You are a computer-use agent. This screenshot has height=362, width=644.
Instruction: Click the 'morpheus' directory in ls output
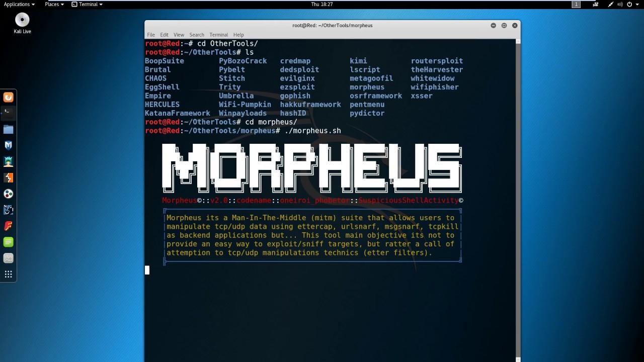(367, 87)
